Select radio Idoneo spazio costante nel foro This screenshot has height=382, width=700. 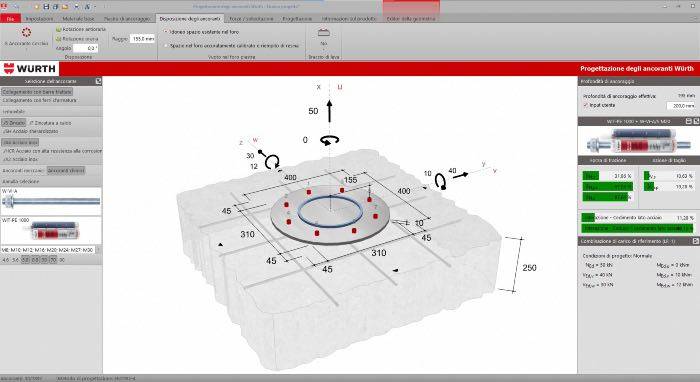tap(166, 32)
